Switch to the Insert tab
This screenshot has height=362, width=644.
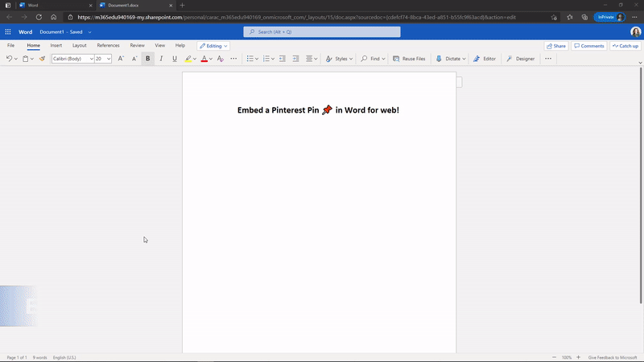coord(56,46)
